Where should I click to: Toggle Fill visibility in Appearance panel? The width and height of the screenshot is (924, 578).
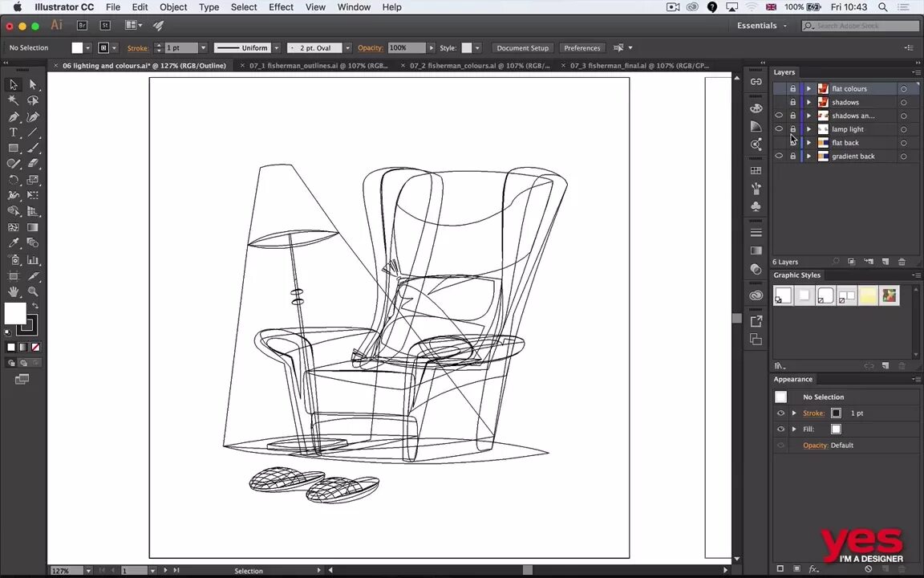click(x=780, y=429)
